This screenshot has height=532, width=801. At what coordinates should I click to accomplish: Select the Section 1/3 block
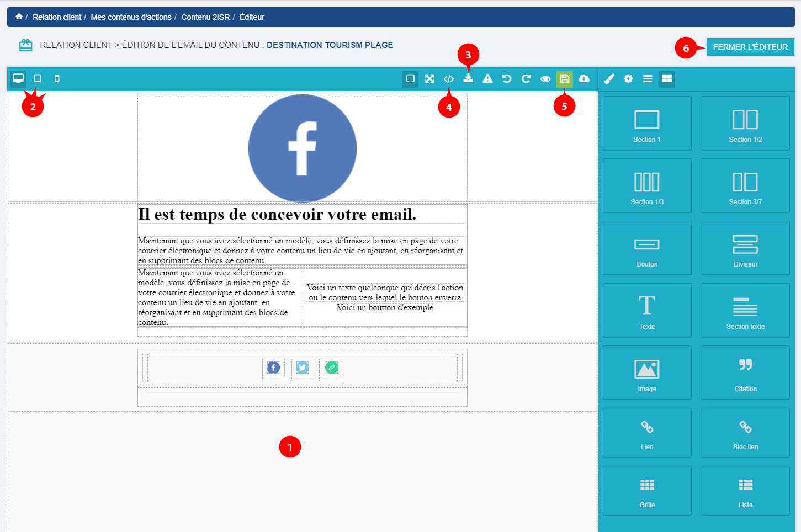[647, 186]
